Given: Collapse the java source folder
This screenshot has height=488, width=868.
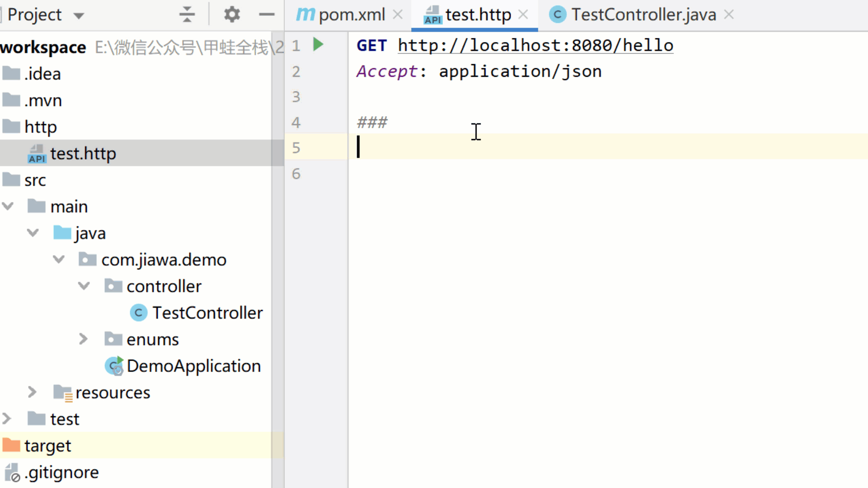Looking at the screenshot, I should pos(33,233).
